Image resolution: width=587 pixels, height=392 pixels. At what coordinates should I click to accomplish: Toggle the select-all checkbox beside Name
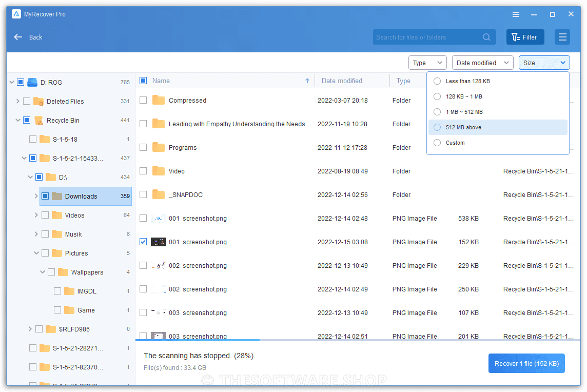tap(143, 81)
